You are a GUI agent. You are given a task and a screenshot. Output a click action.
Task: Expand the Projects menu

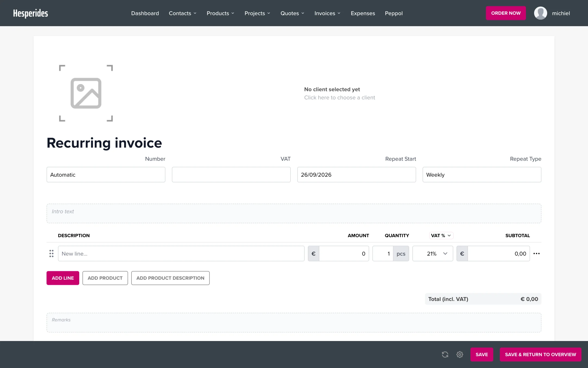point(258,13)
